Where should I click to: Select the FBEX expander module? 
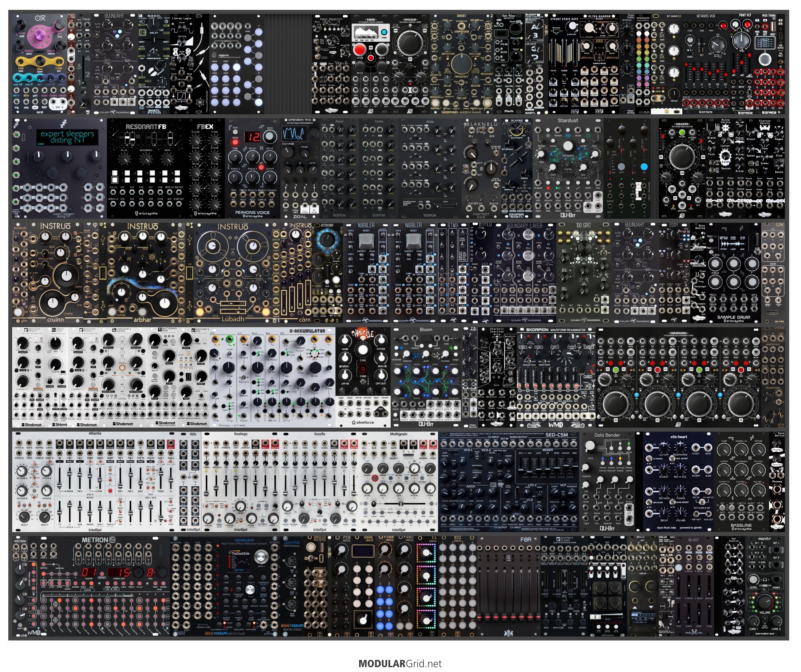tap(205, 168)
